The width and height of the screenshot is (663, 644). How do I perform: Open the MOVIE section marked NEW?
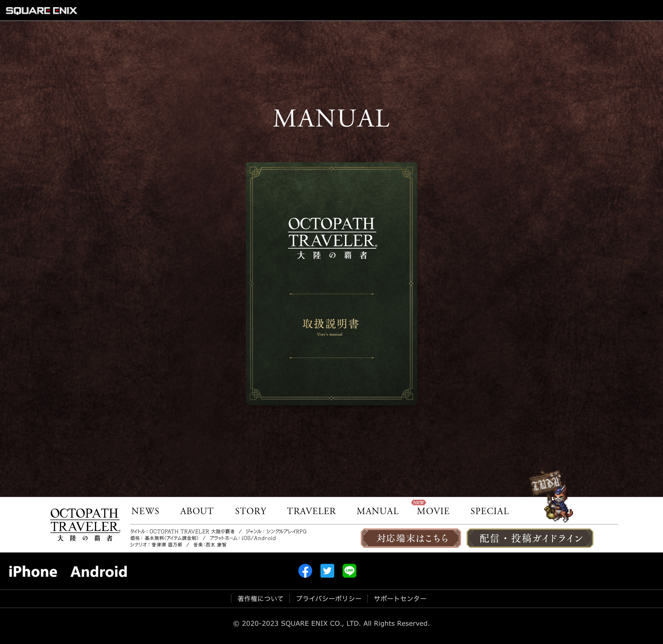(433, 511)
